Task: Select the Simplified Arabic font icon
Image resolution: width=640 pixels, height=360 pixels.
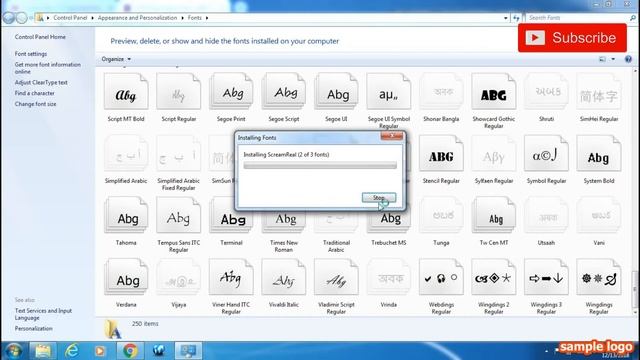Action: click(126, 153)
